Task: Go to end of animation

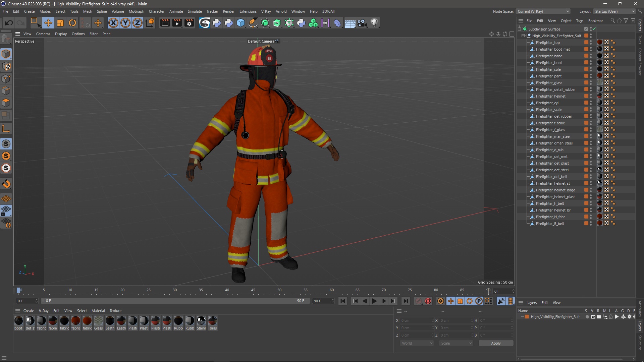Action: [406, 301]
